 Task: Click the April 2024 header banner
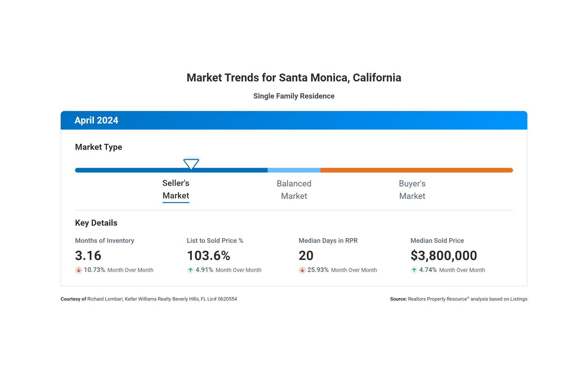click(294, 120)
